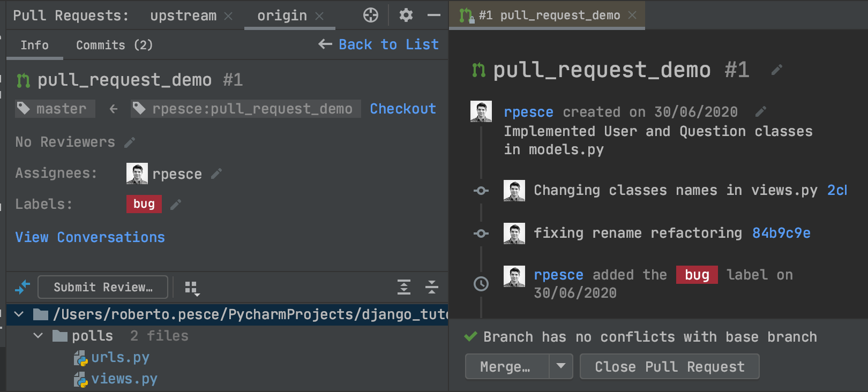Select the upstream tab

(183, 16)
